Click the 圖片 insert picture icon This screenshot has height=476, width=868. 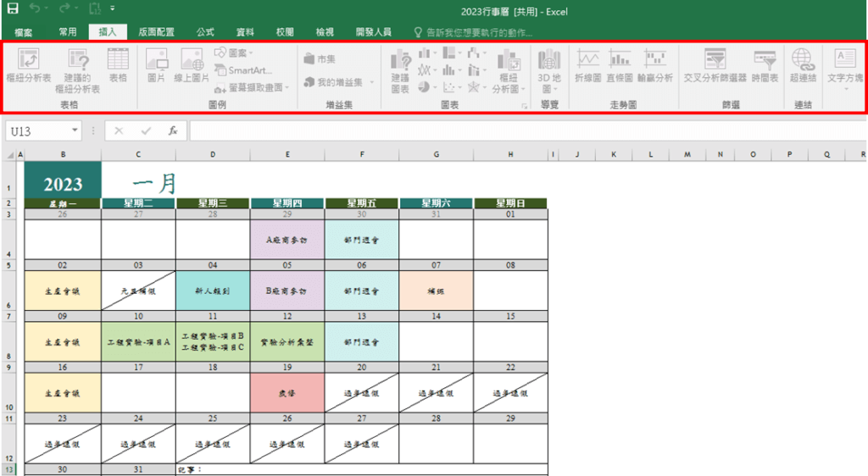[156, 64]
